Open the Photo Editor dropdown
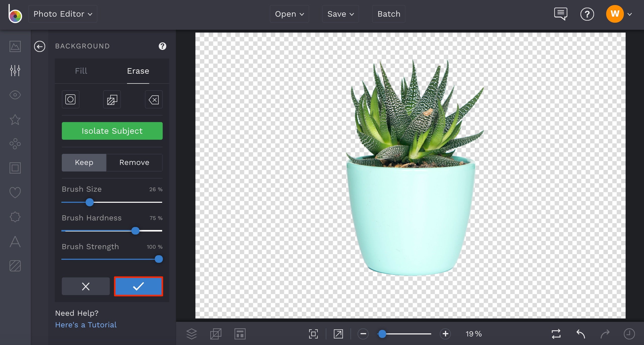This screenshot has width=644, height=345. pos(63,14)
